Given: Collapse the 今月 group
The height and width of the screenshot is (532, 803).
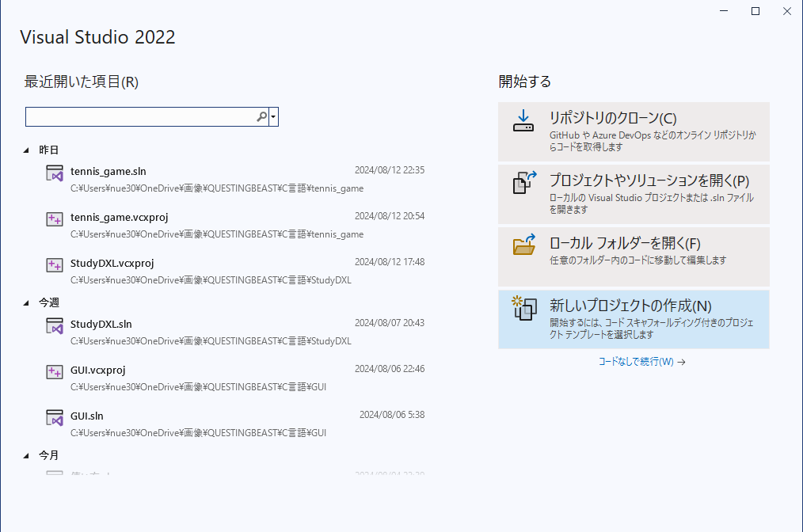Looking at the screenshot, I should pos(27,456).
